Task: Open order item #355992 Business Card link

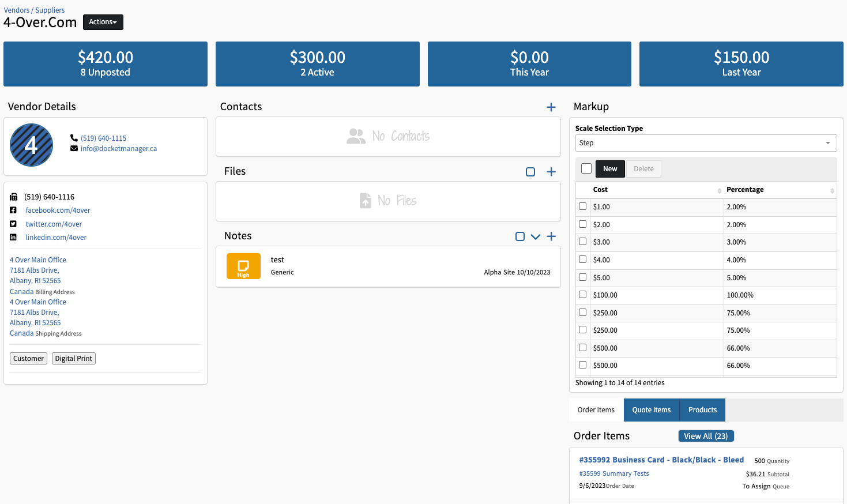Action: [x=661, y=460]
